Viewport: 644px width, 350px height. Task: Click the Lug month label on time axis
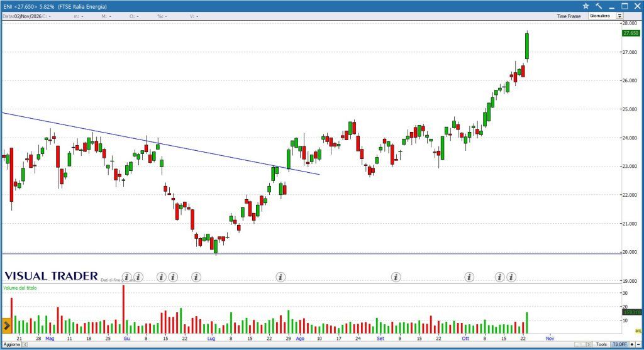click(211, 339)
